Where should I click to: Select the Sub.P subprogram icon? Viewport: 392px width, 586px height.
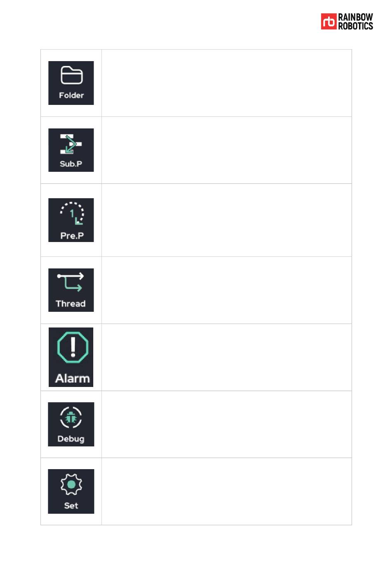point(71,150)
